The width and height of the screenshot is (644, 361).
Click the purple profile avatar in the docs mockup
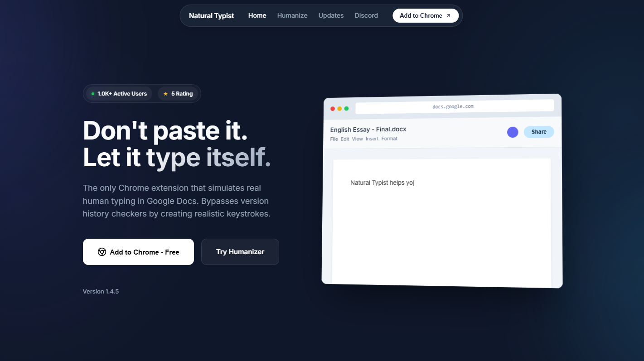point(513,132)
